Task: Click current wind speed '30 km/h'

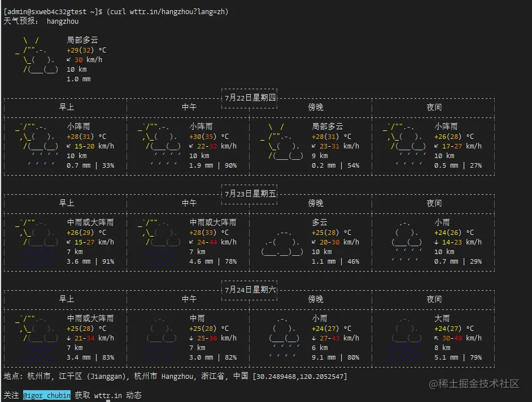Action: [88, 60]
